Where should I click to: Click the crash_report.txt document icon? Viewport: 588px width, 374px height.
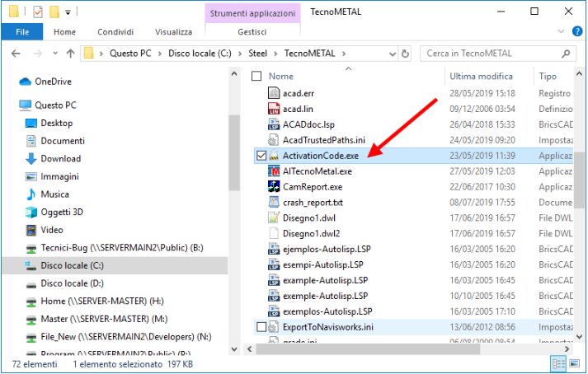tap(274, 203)
